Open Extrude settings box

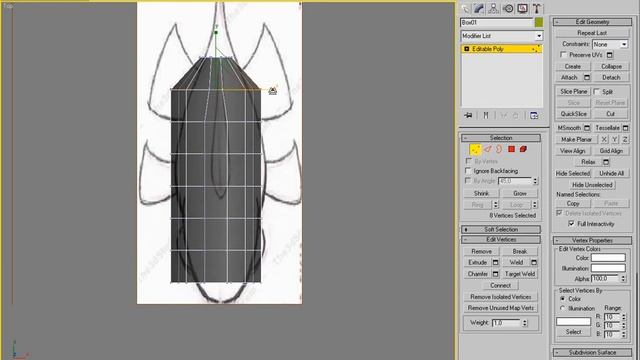pos(496,262)
